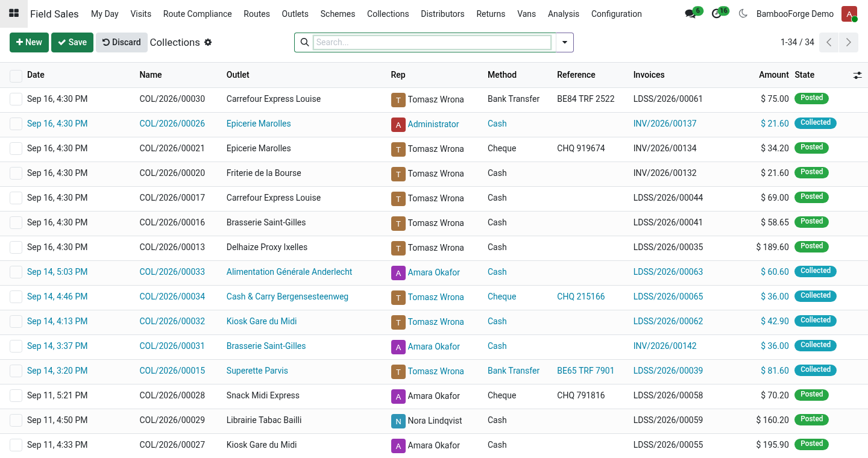Image resolution: width=868 pixels, height=458 pixels.
Task: Open the Returns menu
Action: [x=491, y=14]
